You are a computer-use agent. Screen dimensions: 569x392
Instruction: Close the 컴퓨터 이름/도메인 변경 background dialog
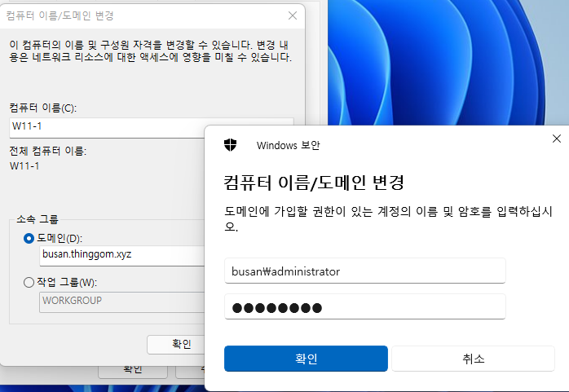pyautogui.click(x=293, y=15)
